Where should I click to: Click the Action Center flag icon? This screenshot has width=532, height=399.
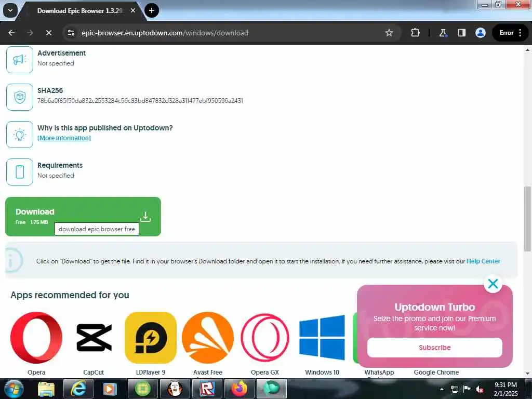click(x=467, y=389)
